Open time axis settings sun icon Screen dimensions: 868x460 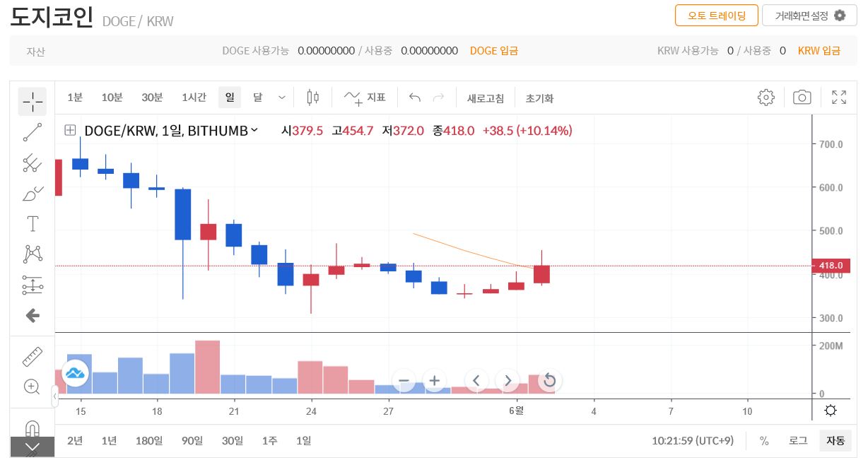[831, 411]
